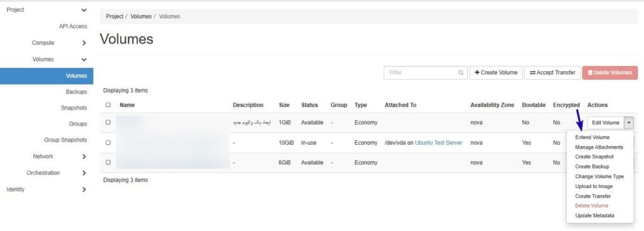Screen dimensions: 644x231
Task: Click the In-use status cell
Action: point(309,143)
